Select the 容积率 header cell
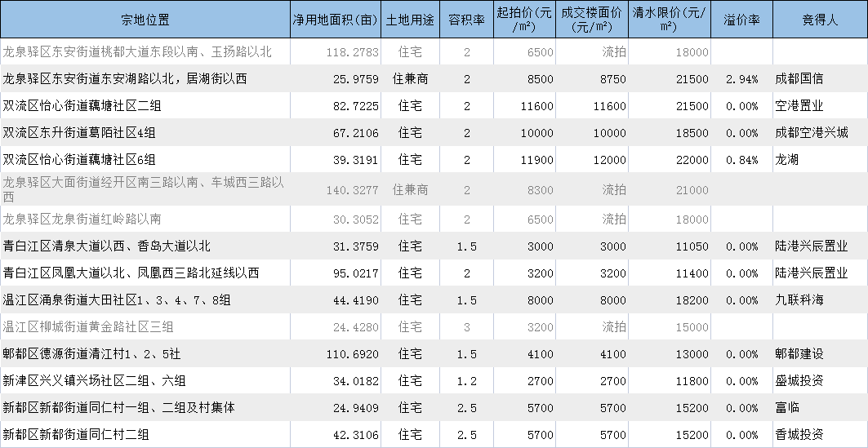The height and width of the screenshot is (448, 868). click(466, 20)
